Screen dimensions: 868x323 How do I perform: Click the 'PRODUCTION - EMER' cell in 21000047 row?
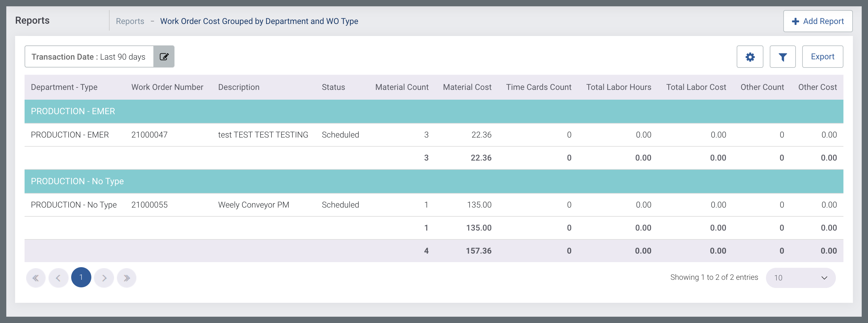coord(70,135)
